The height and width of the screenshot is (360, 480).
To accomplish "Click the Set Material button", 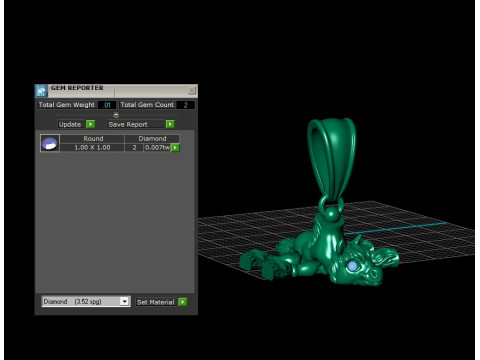I will pyautogui.click(x=156, y=302).
